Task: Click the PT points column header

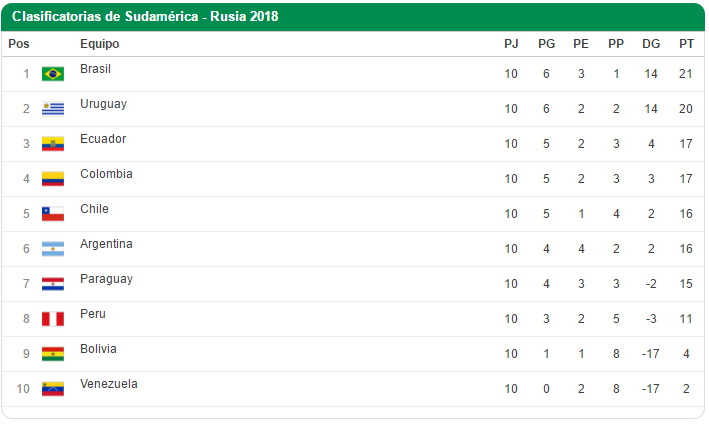Action: point(686,44)
